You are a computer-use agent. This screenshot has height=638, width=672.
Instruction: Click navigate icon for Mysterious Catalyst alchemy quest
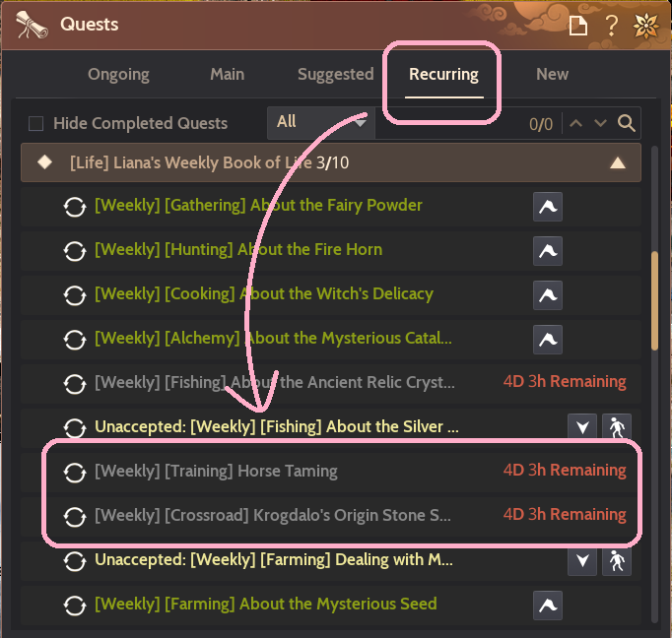pos(548,339)
